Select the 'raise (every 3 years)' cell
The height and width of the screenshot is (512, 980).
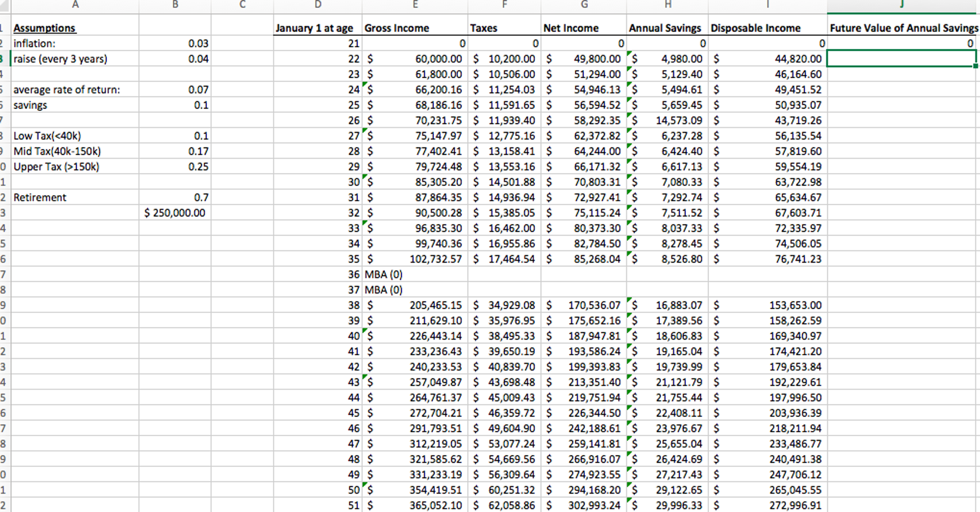pos(75,58)
